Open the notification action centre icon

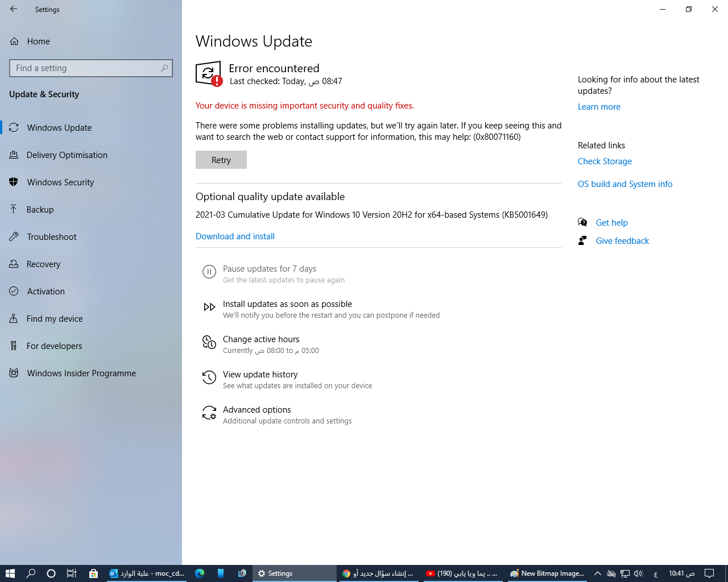click(x=709, y=573)
